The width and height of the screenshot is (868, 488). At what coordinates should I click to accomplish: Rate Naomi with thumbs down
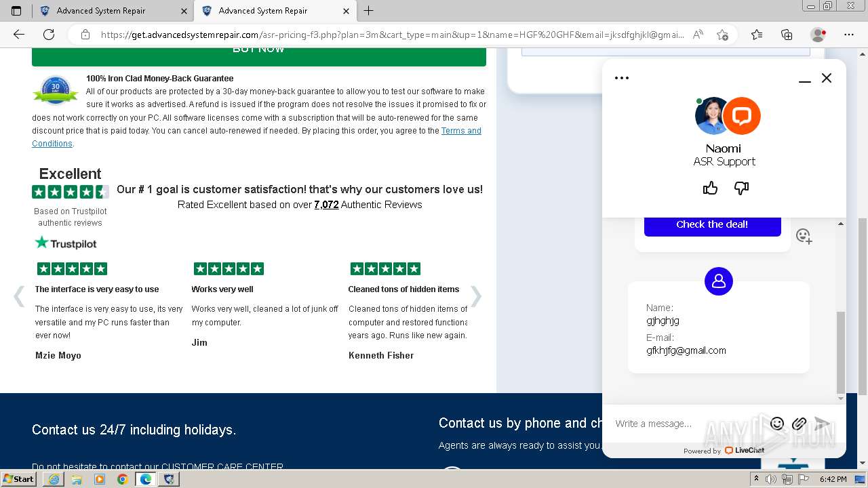tap(741, 188)
